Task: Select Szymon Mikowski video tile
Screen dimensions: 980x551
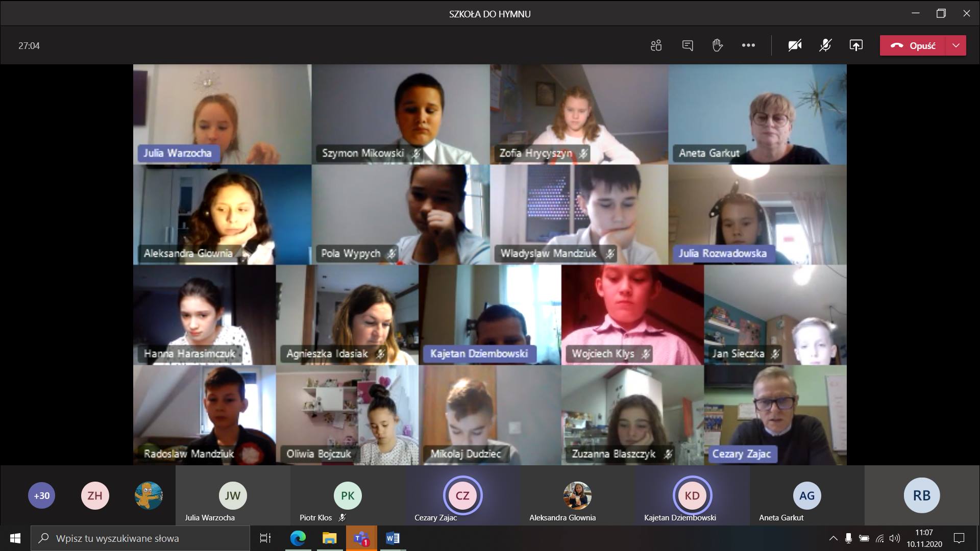Action: tap(401, 114)
